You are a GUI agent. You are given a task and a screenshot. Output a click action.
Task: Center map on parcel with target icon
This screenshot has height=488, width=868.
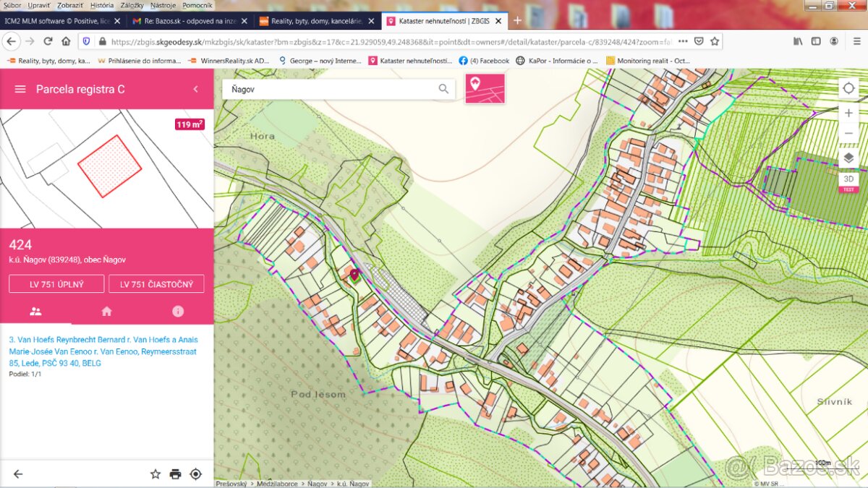point(195,474)
